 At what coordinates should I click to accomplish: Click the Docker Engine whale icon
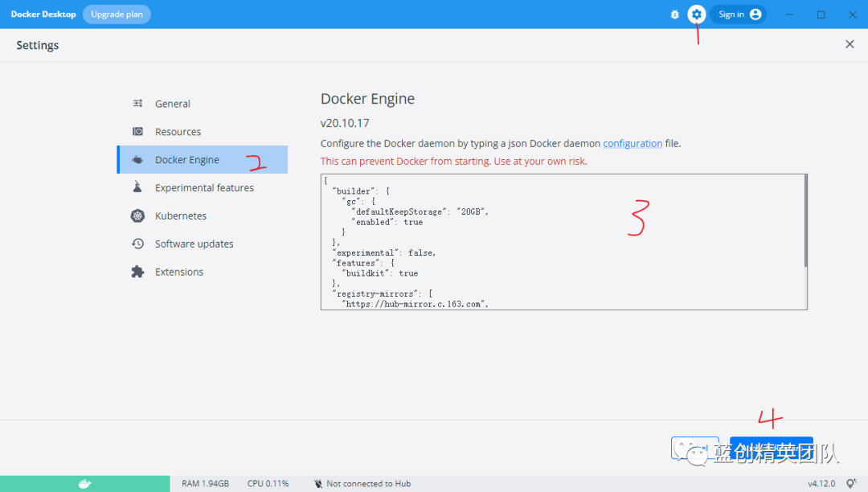tap(138, 160)
